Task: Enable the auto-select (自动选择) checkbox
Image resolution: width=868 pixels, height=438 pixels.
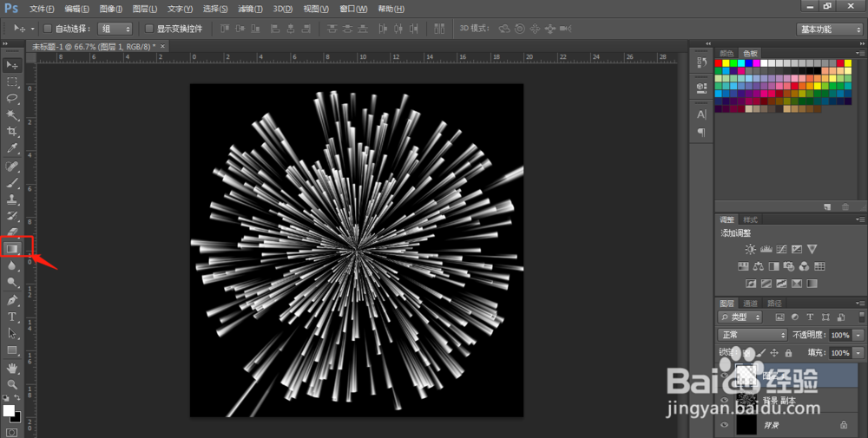Action: (x=48, y=29)
